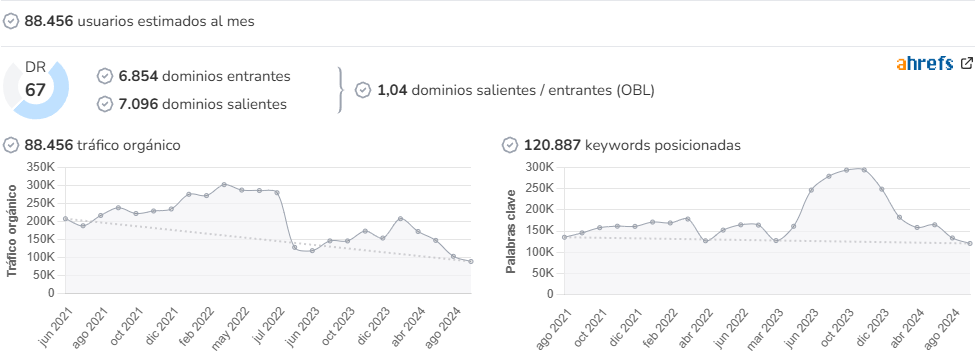979x363 pixels.
Task: Click the 100K label on keywords chart axis
Action: click(x=539, y=252)
